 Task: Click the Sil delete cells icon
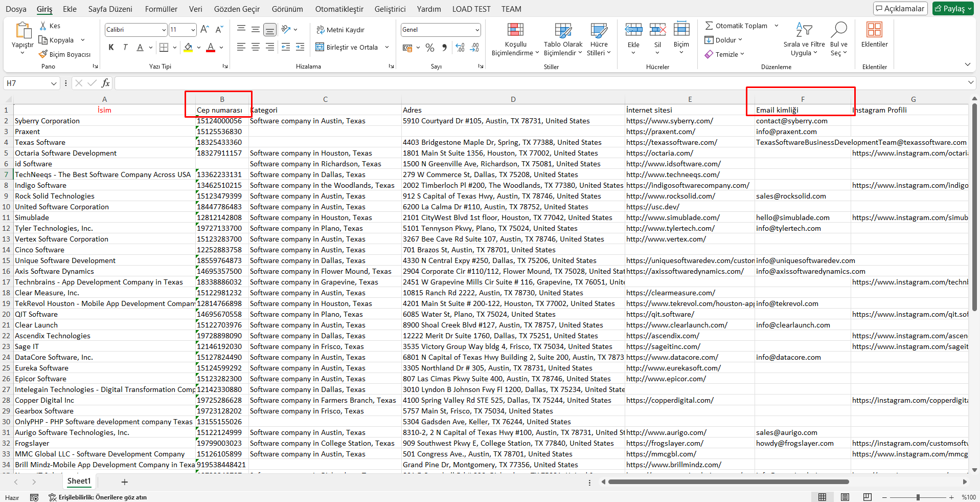(x=657, y=29)
